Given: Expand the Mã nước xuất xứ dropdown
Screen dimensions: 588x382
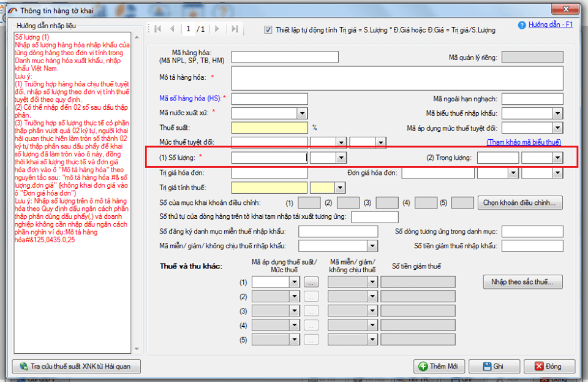Looking at the screenshot, I should tap(302, 113).
